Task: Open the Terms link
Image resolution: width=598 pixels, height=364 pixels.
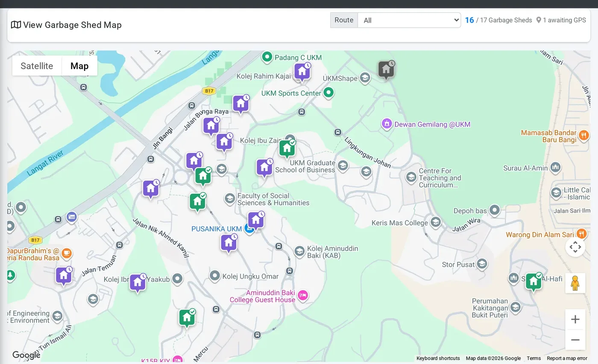Action: coord(534,358)
